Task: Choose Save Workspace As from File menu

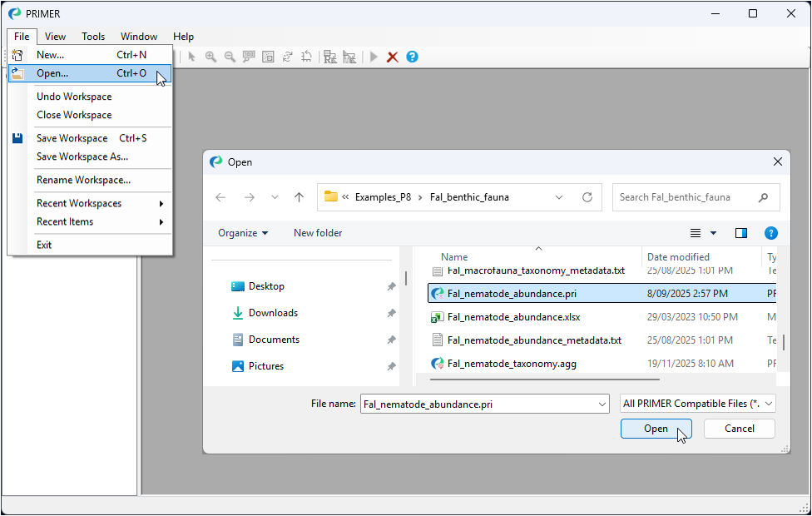Action: [x=82, y=156]
